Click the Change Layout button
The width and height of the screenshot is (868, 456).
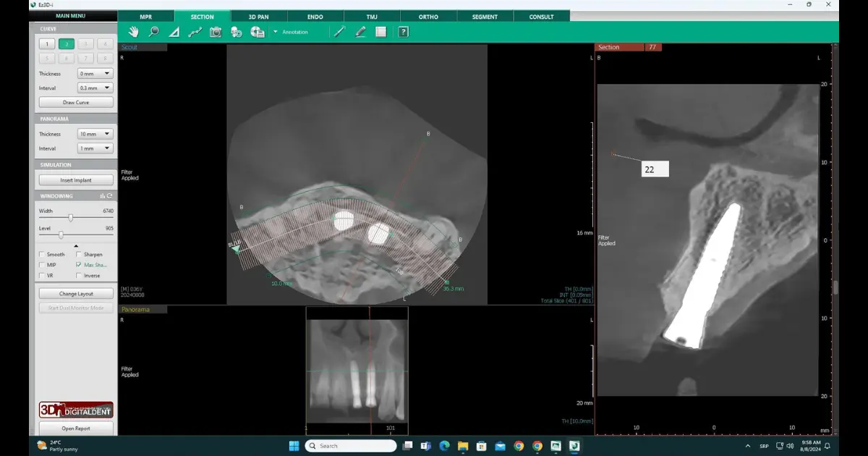[76, 294]
